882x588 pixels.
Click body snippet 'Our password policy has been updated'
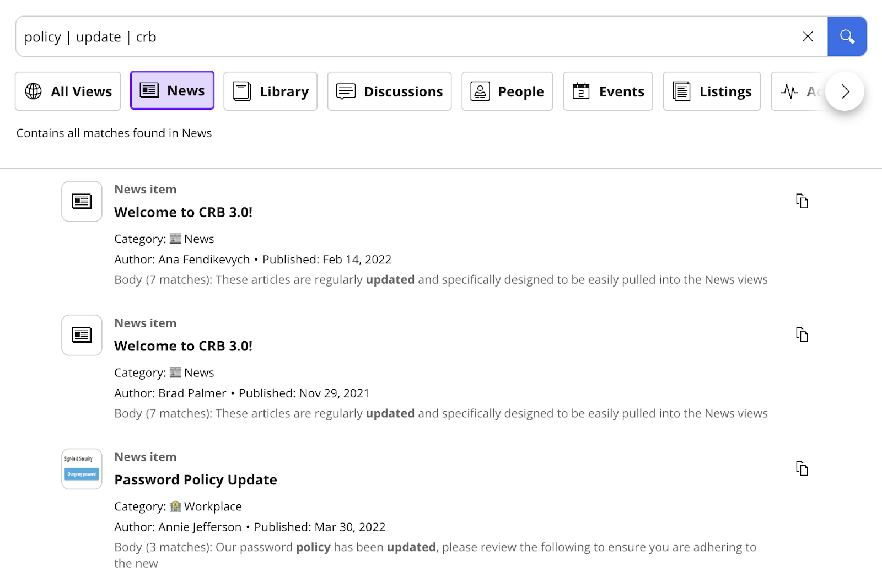coord(326,547)
